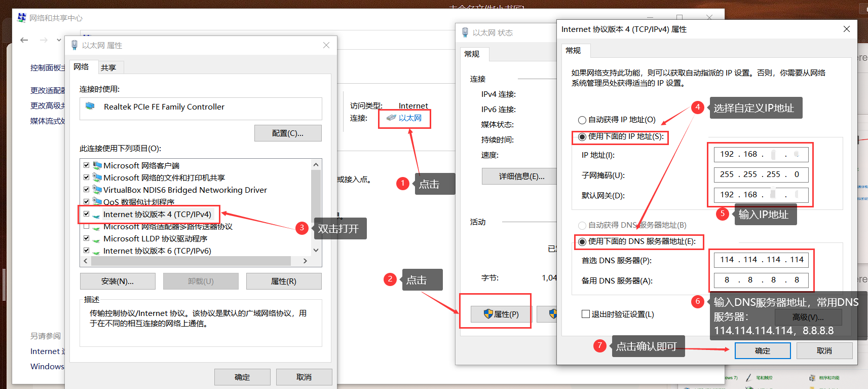
Task: Open the recent locations chevron beside forward arrow
Action: 59,40
